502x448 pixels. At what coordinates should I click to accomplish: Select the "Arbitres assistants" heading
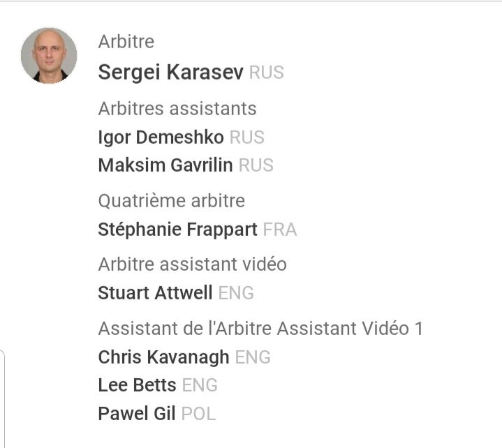[177, 109]
